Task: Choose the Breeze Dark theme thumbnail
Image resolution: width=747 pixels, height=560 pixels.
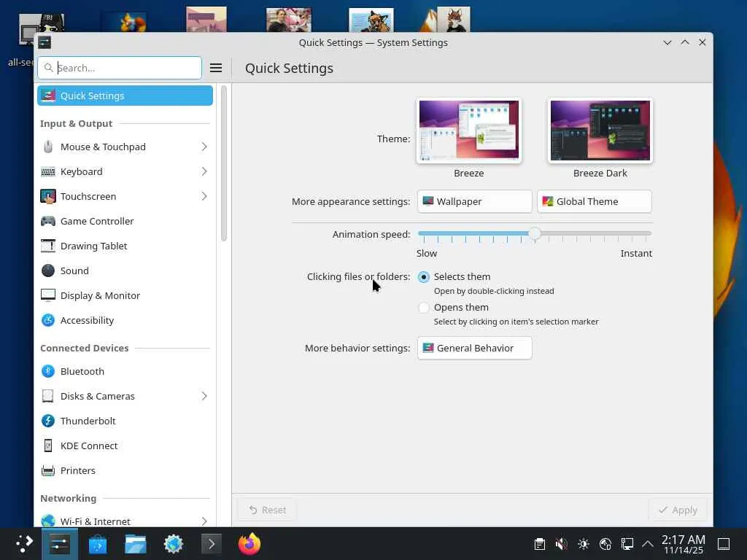Action: click(600, 131)
